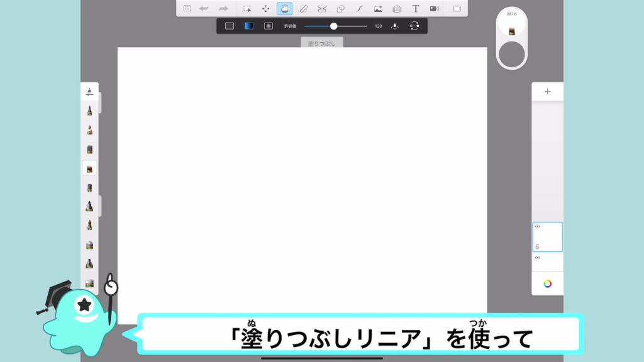Open the color wheel editor
This screenshot has width=644, height=362.
547,283
